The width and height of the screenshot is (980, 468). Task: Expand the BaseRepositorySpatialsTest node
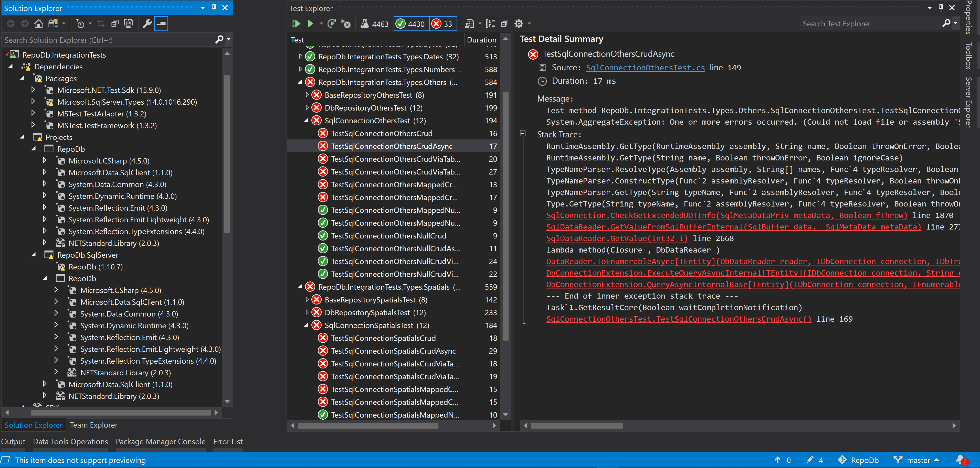(x=307, y=300)
